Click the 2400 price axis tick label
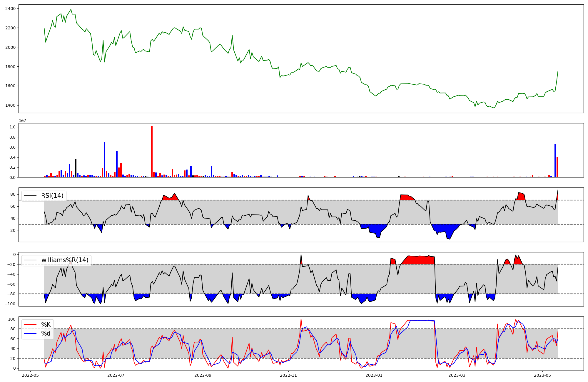The width and height of the screenshot is (588, 382). (11, 9)
